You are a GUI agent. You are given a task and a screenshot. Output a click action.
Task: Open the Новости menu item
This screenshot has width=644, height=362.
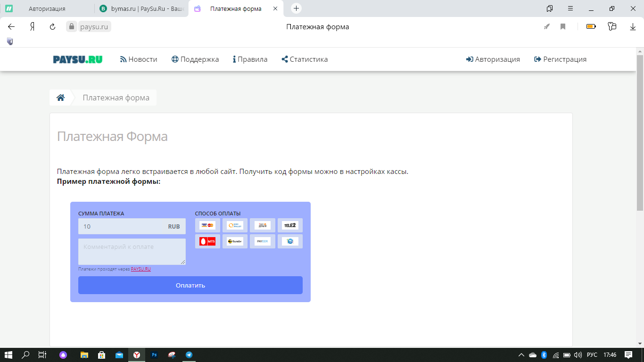139,59
